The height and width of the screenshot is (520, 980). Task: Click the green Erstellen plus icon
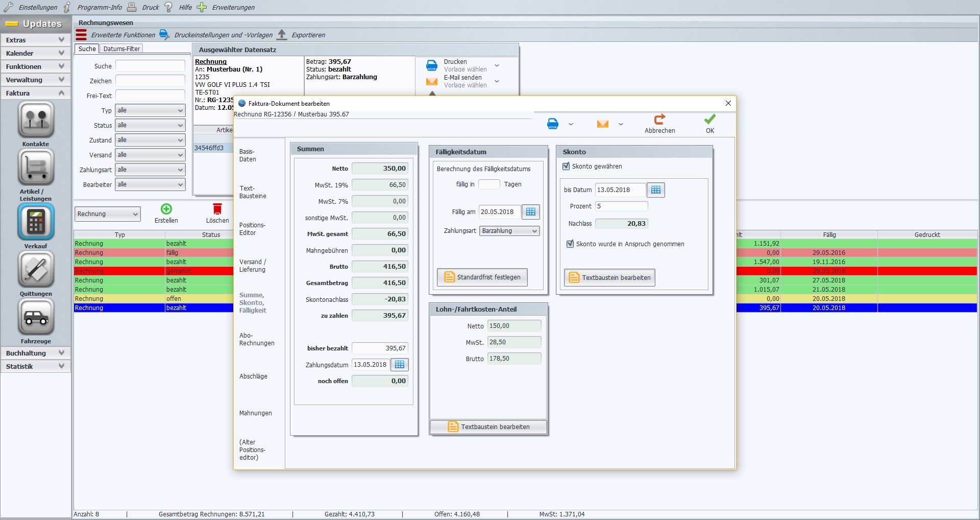click(x=166, y=209)
